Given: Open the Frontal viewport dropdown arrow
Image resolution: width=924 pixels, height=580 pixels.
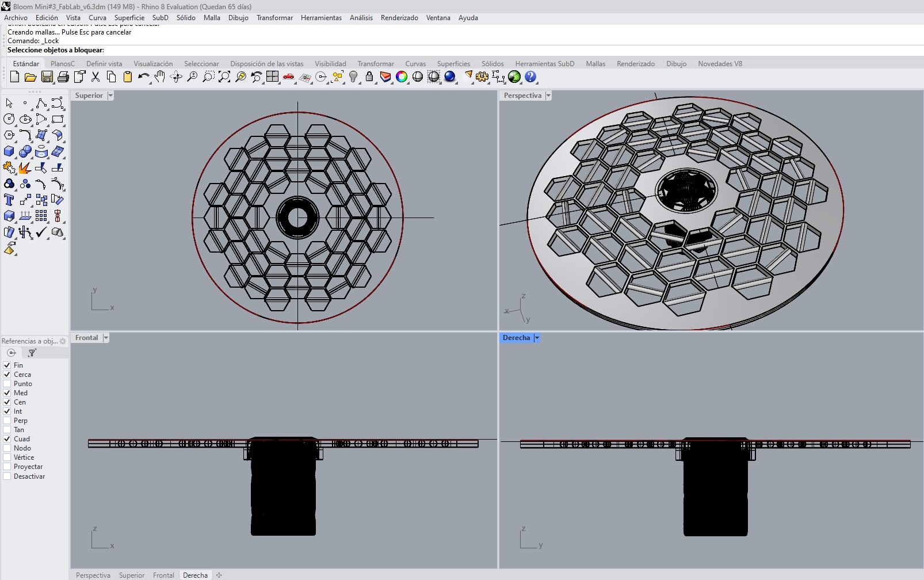Looking at the screenshot, I should tap(106, 338).
